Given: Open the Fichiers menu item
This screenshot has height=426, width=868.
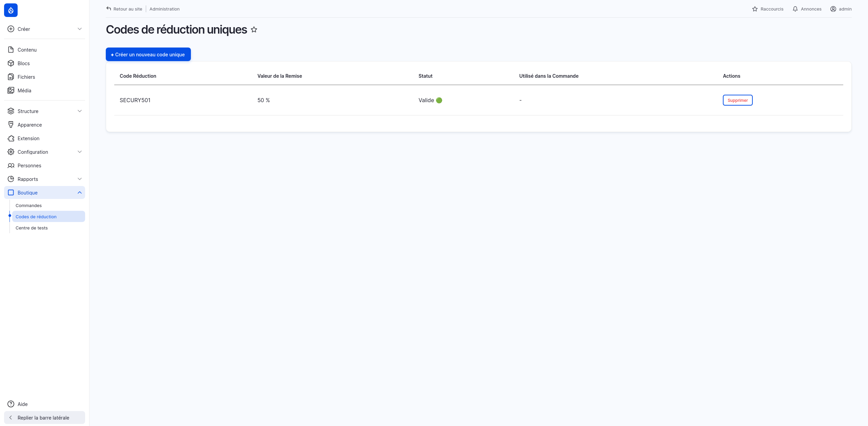Looking at the screenshot, I should (x=44, y=77).
